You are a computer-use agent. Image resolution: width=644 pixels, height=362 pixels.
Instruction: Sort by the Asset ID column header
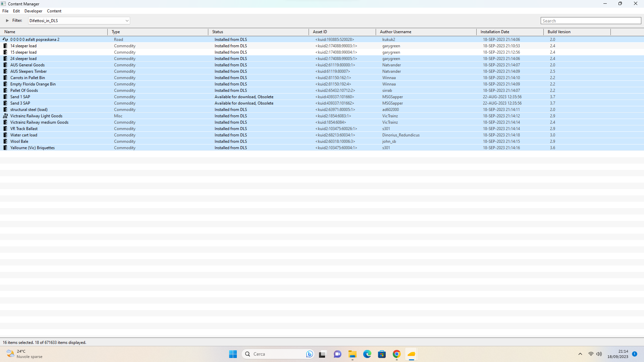(x=342, y=32)
